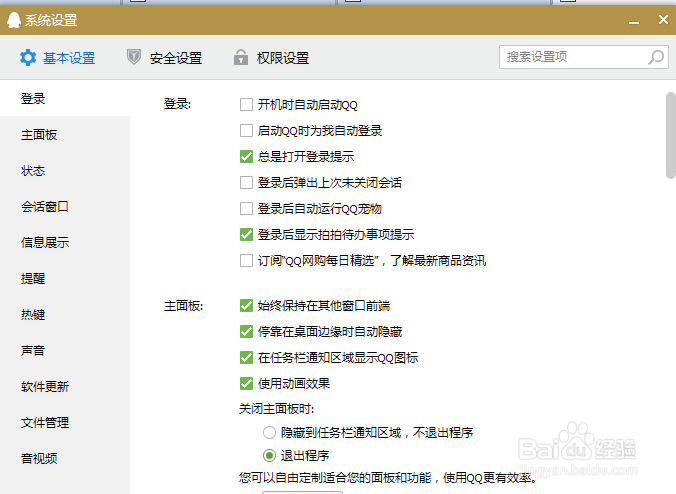
Task: Minimize the 系统设置 window
Action: (634, 21)
